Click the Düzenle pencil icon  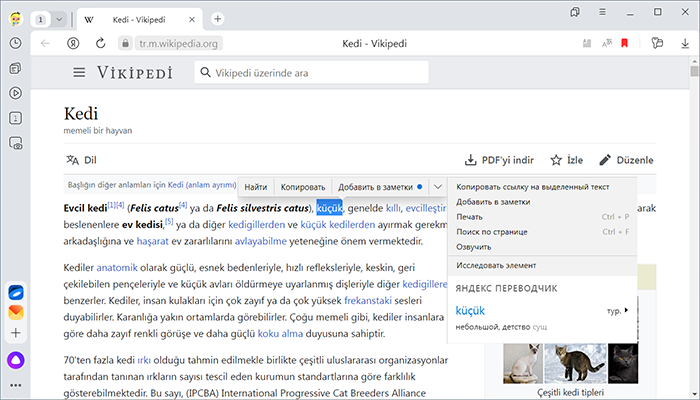(x=605, y=160)
